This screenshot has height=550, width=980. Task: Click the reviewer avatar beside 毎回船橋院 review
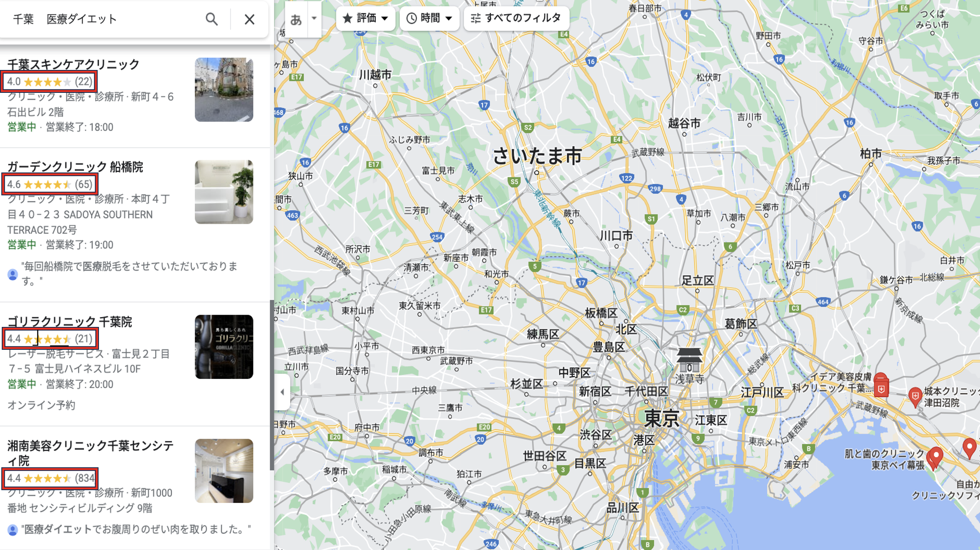tap(12, 275)
